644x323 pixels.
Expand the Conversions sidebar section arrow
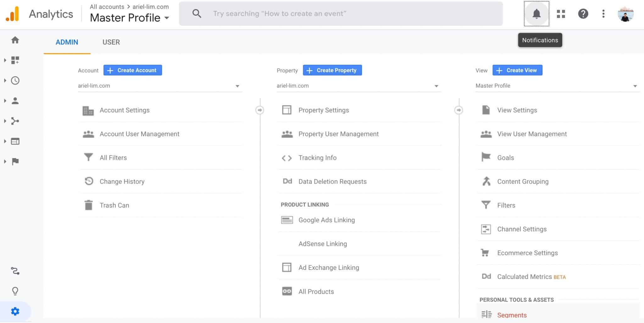point(5,161)
